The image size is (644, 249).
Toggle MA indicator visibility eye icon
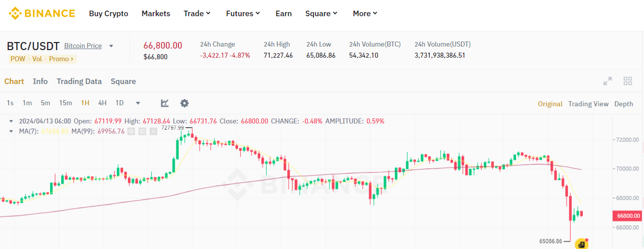click(131, 131)
